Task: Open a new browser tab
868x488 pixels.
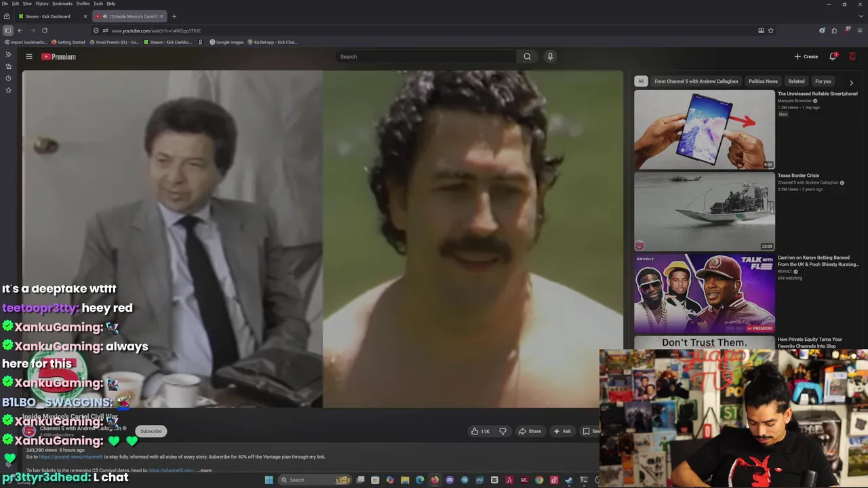Action: click(174, 16)
